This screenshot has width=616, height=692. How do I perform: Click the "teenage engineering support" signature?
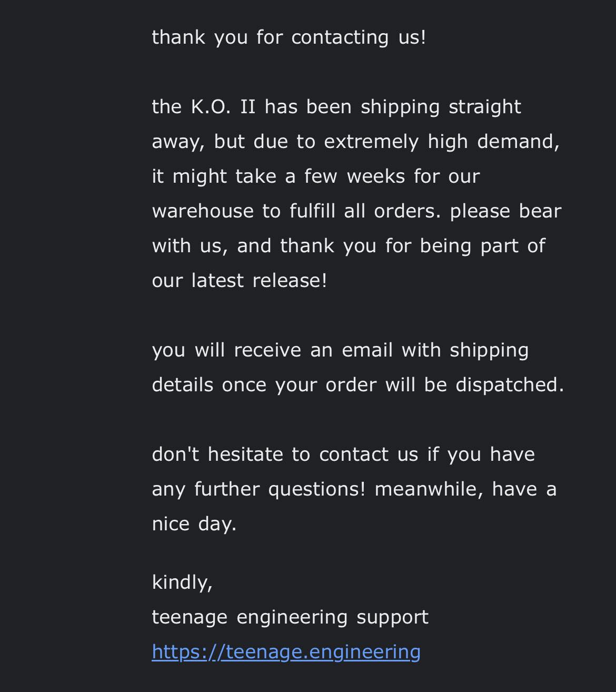click(290, 617)
